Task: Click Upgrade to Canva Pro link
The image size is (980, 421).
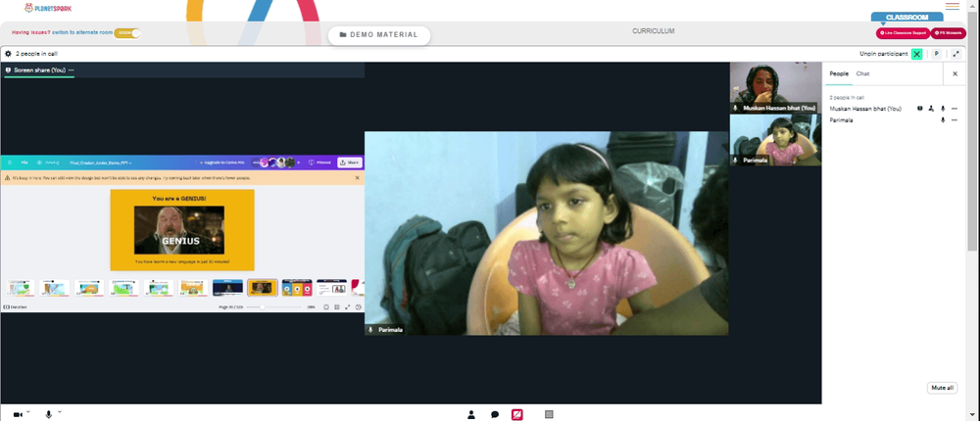Action: point(221,163)
